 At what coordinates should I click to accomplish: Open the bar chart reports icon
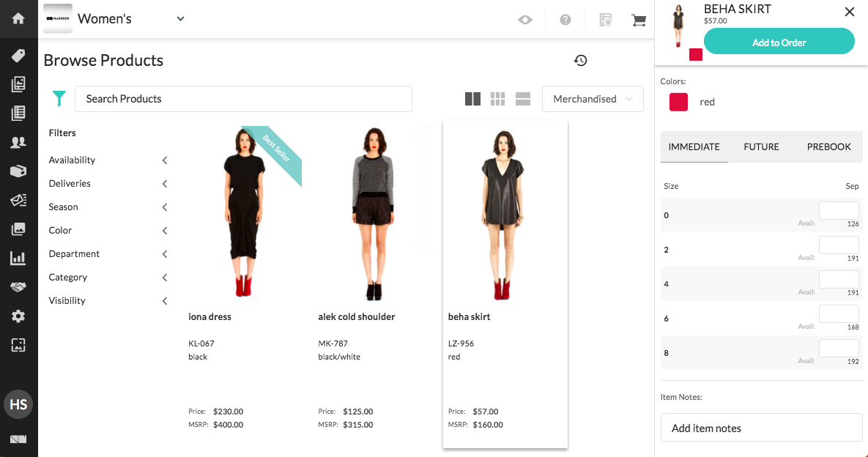click(x=18, y=258)
